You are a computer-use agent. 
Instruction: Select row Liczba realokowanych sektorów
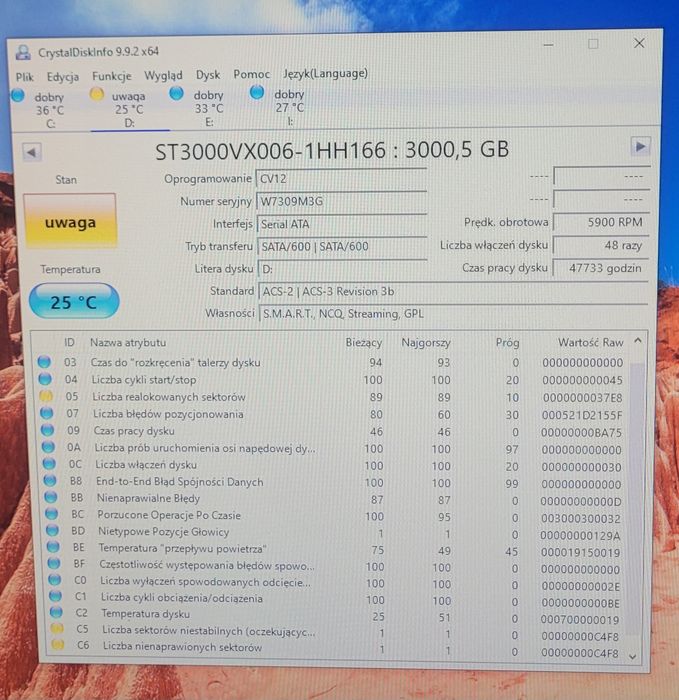tap(332, 397)
